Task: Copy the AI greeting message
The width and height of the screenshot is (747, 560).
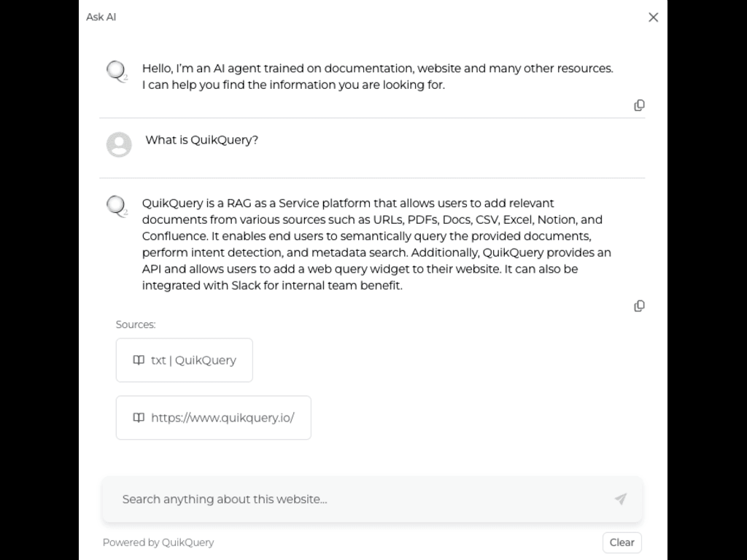Action: [x=639, y=106]
